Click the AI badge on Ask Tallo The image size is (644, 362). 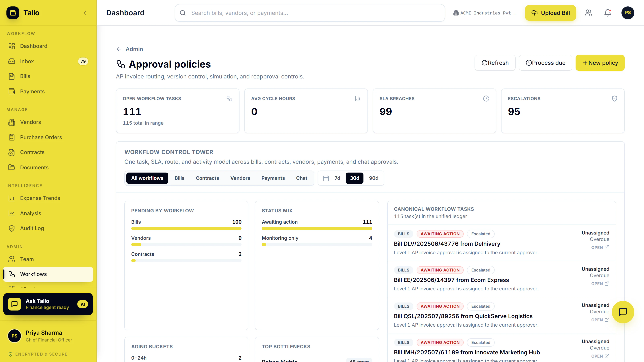[83, 304]
